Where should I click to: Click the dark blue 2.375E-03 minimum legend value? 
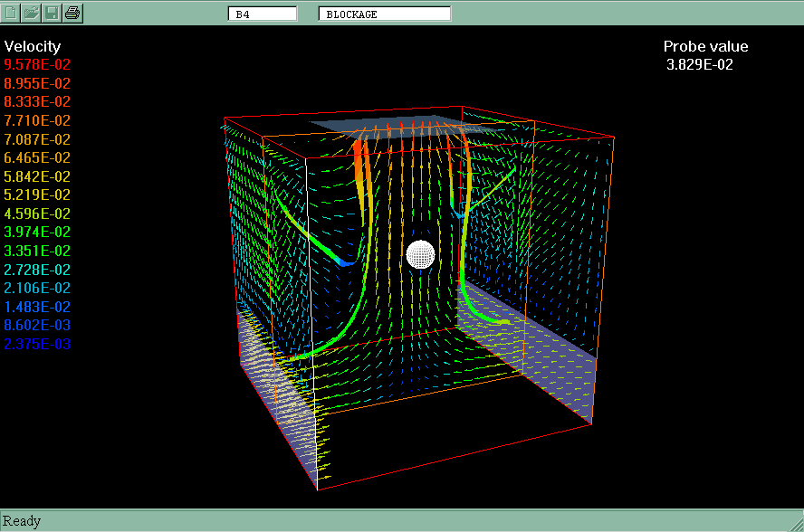(37, 344)
